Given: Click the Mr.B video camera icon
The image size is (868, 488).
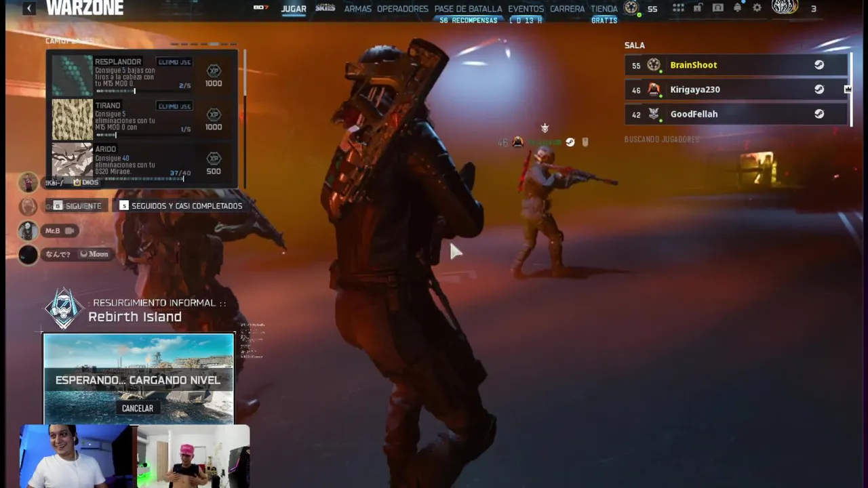Looking at the screenshot, I should 68,230.
